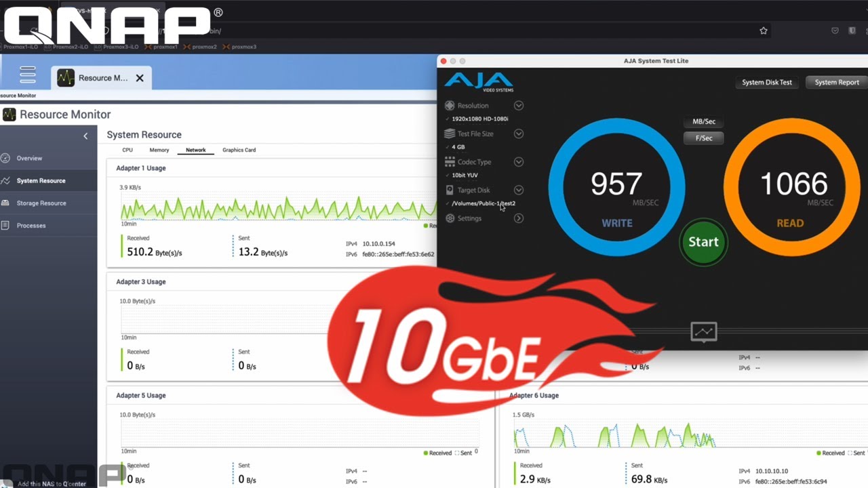Select the Network tab
This screenshot has width=868, height=488.
pos(196,150)
